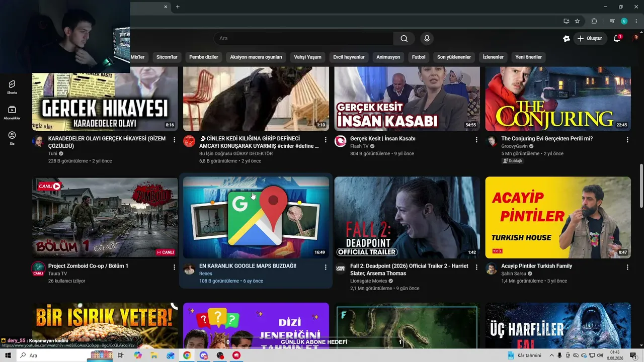Open options menu for Gerçek Kesit video

point(476,140)
